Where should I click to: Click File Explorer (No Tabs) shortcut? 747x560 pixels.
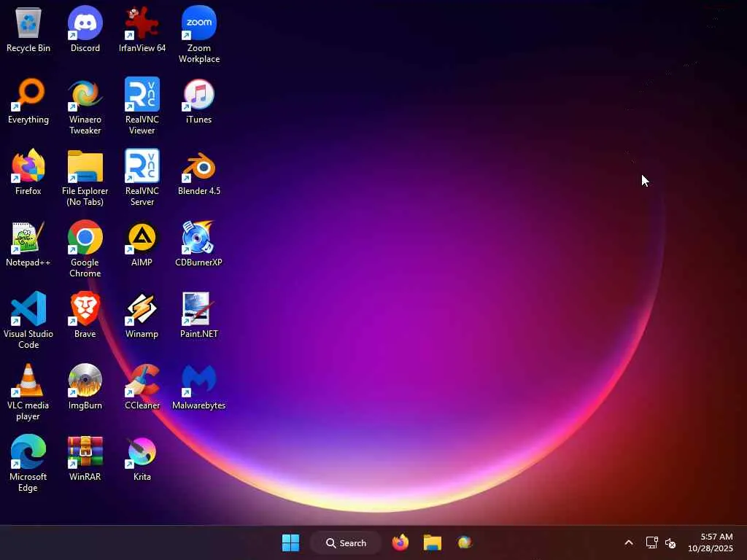pyautogui.click(x=85, y=178)
